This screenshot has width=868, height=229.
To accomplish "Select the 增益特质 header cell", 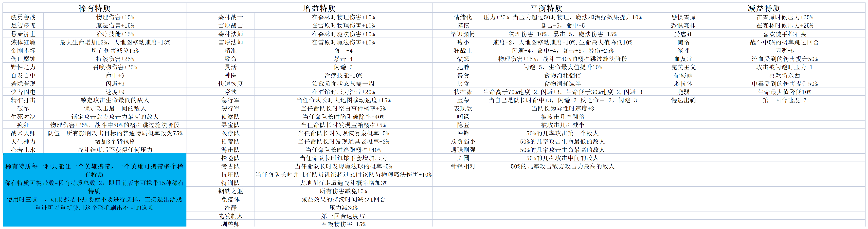I will click(319, 8).
